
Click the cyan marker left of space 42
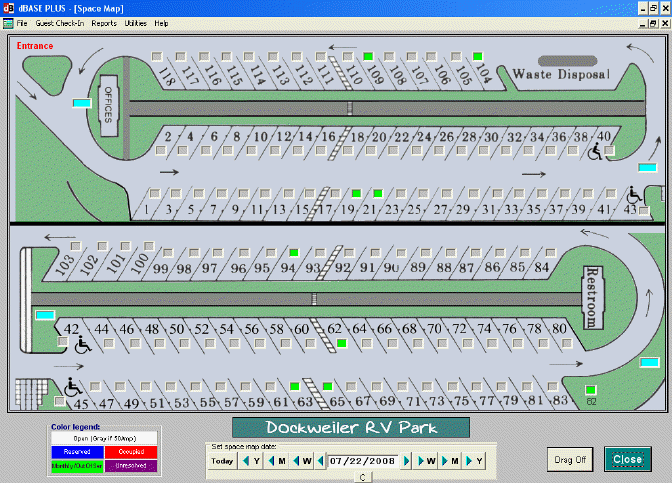pos(45,315)
